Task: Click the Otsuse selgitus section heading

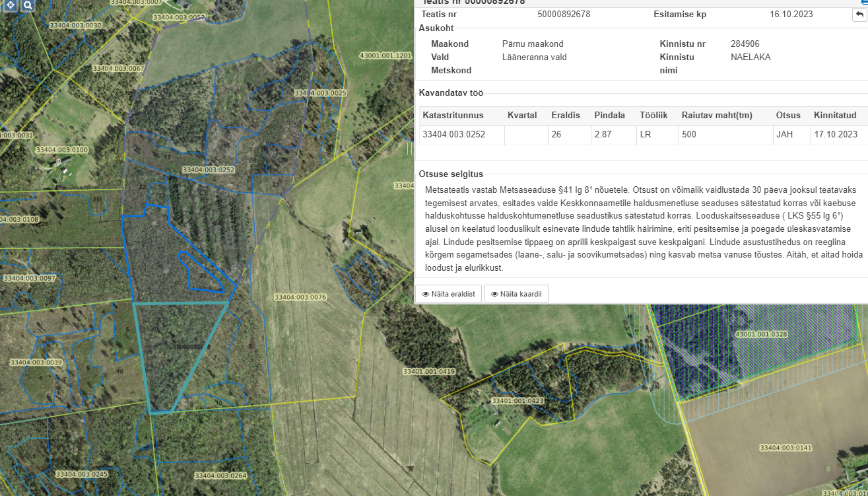Action: [x=451, y=174]
